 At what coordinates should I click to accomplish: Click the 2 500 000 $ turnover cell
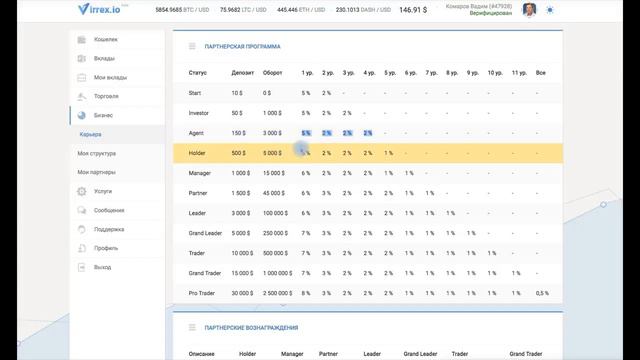[278, 293]
